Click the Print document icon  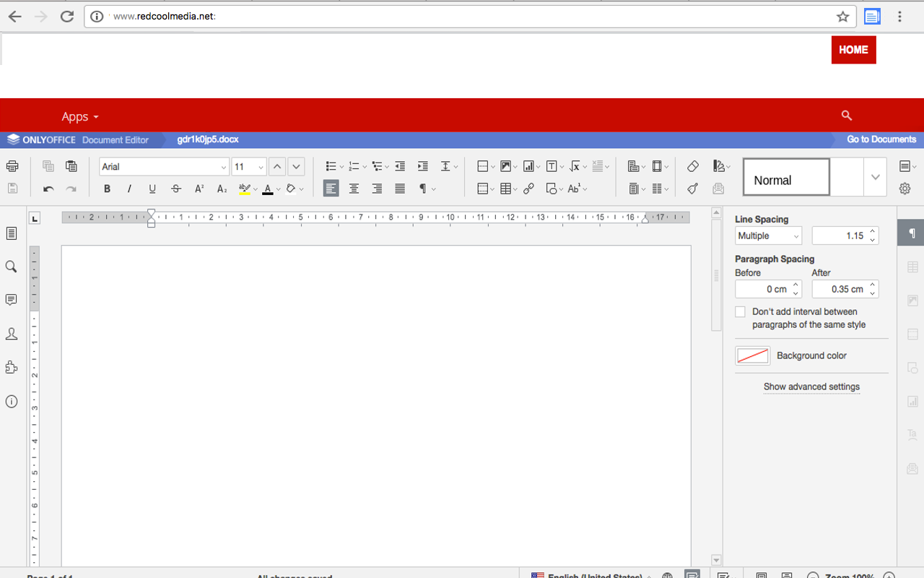12,167
